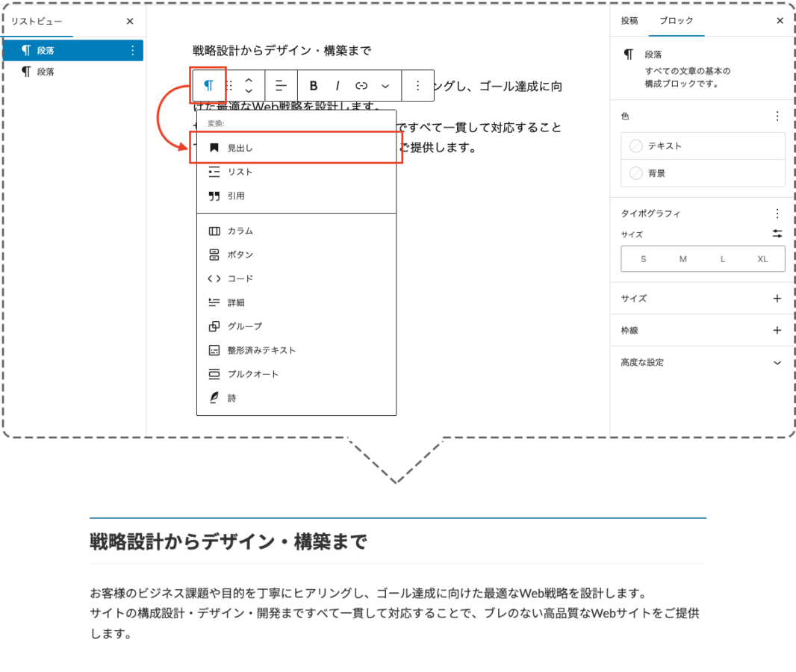The image size is (796, 672).
Task: Switch to the 投稿 tab
Action: click(x=629, y=21)
